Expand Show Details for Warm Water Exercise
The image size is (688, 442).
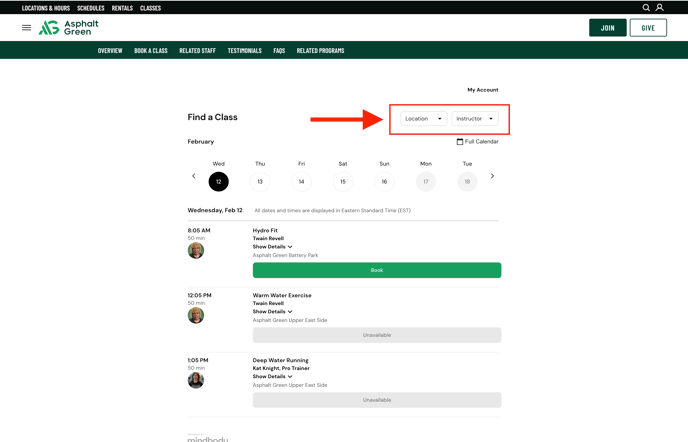click(x=272, y=312)
